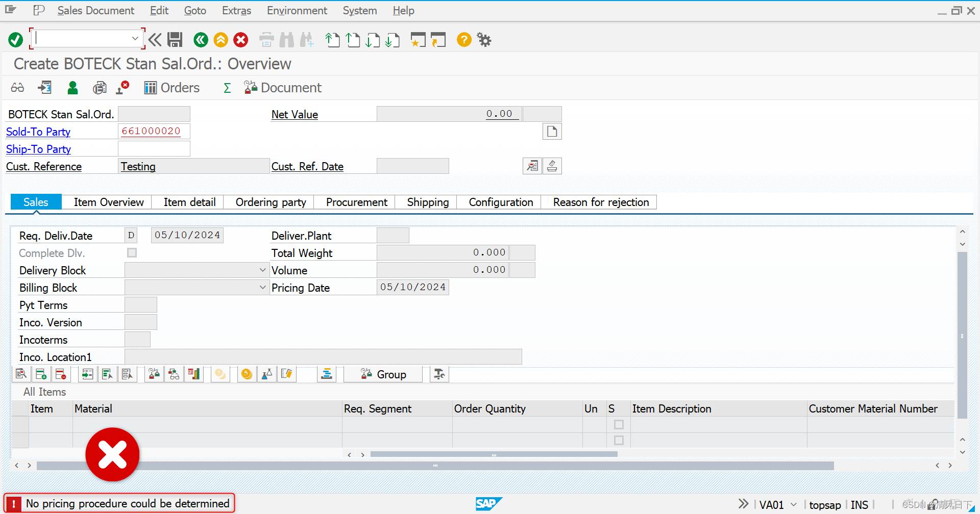Viewport: 980px width, 514px height.
Task: Switch to the Shipping tab
Action: click(428, 202)
